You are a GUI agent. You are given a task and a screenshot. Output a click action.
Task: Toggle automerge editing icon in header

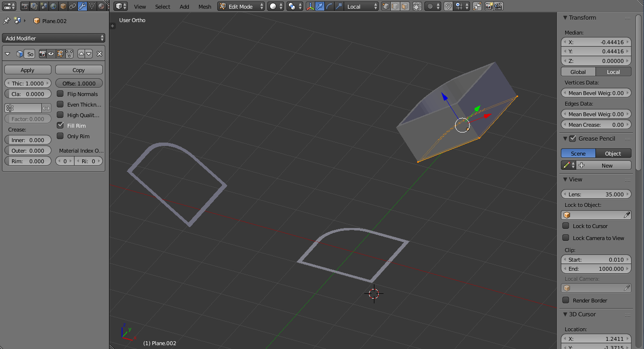[477, 6]
